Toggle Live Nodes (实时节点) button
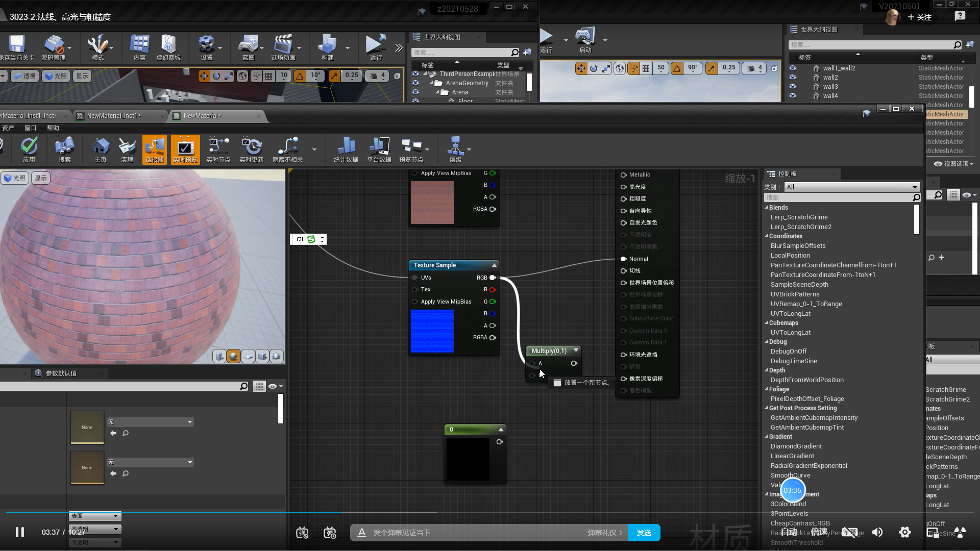Screen dimensions: 980x551 [218, 149]
